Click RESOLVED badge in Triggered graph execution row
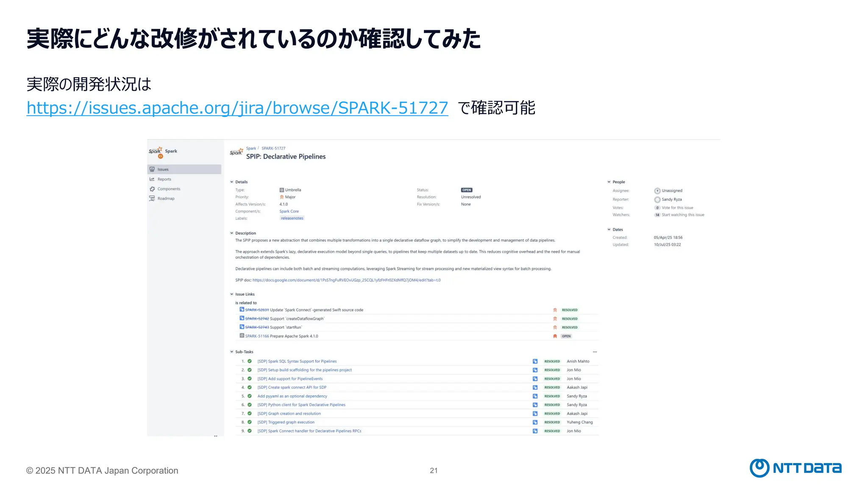 [x=552, y=422]
